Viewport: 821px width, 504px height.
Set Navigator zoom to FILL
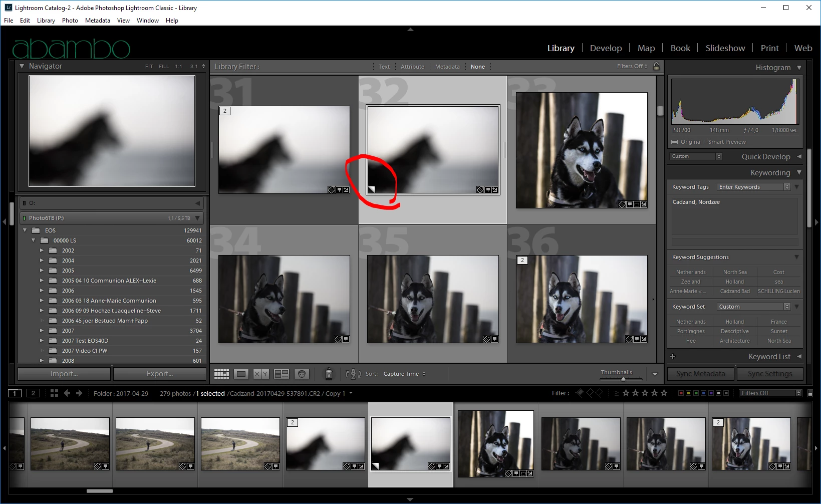[164, 66]
